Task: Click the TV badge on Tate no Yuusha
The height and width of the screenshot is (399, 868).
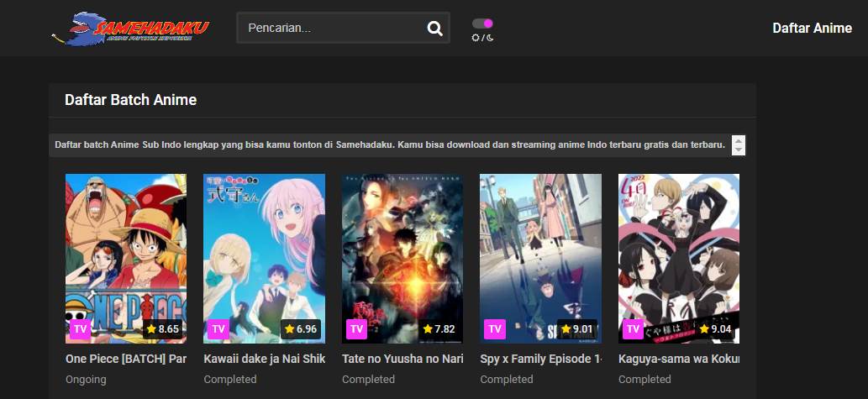Action: pos(356,328)
